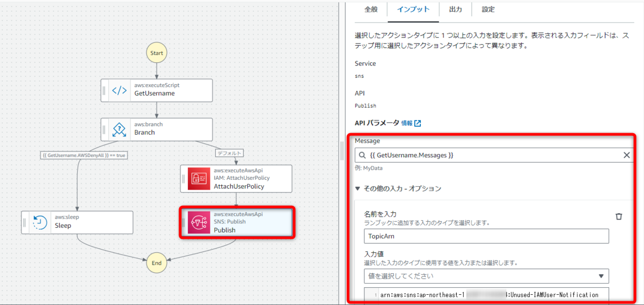644x305 pixels.
Task: Switch to the 出力 tab
Action: coord(456,9)
